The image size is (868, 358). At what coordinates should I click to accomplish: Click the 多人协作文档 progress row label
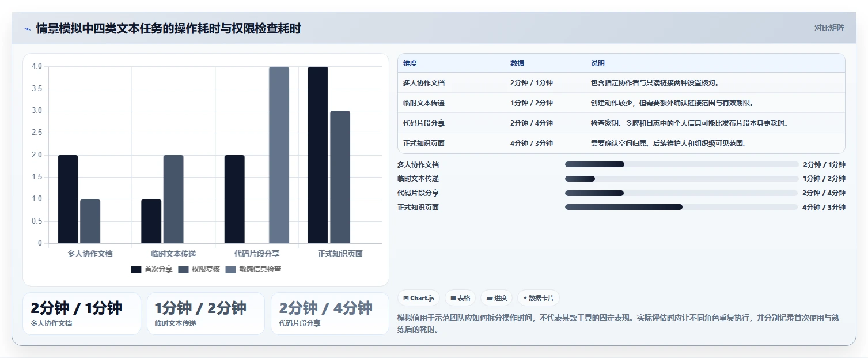418,164
